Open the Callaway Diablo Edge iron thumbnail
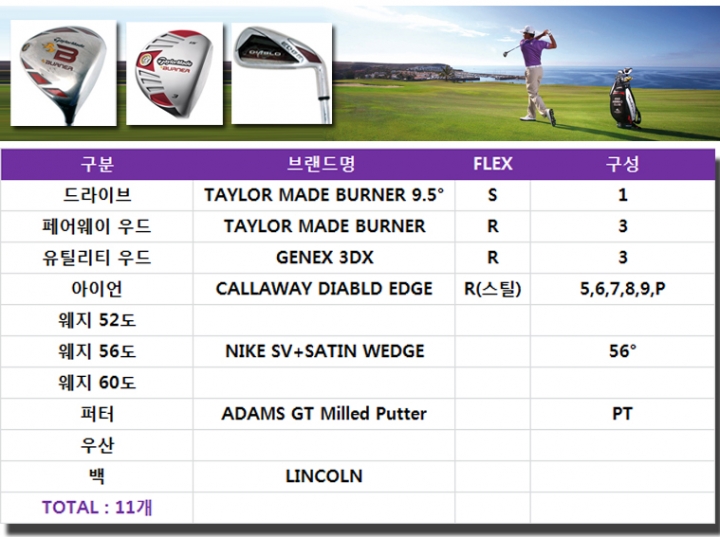Viewport: 720px width, 537px height. [x=282, y=73]
